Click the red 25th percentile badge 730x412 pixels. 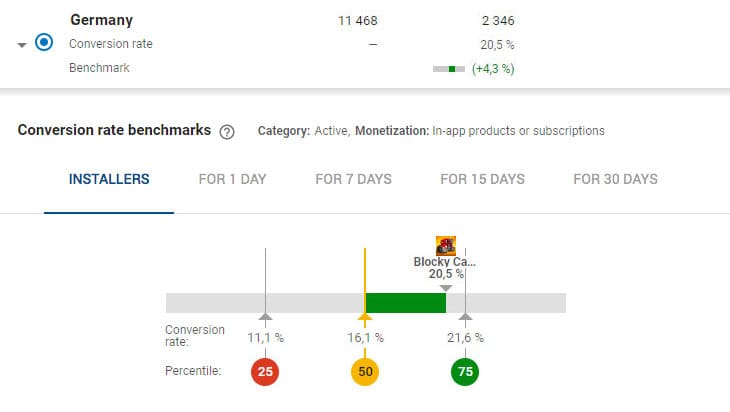tap(265, 372)
